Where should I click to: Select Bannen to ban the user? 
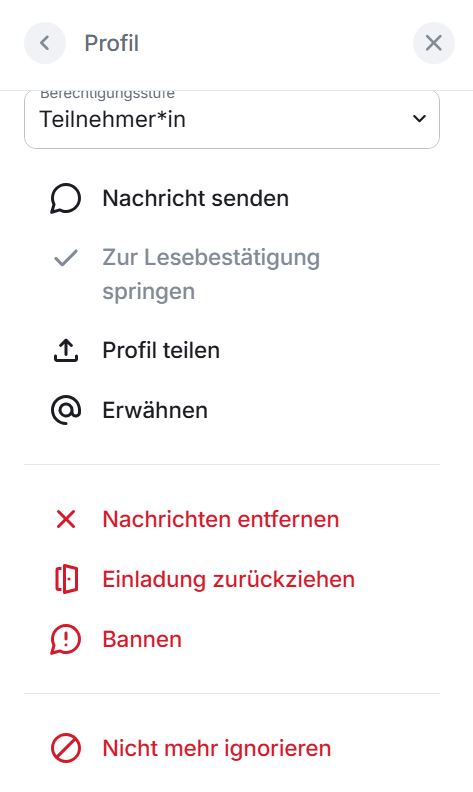232,639
